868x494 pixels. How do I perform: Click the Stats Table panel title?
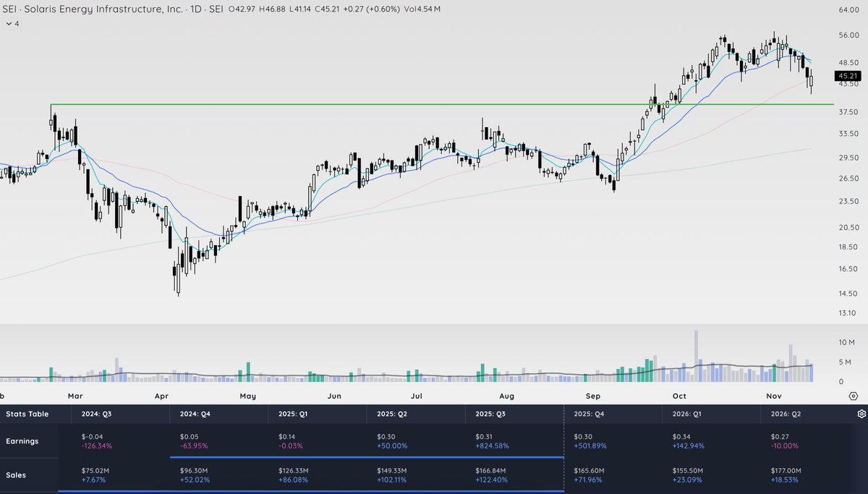pos(29,414)
